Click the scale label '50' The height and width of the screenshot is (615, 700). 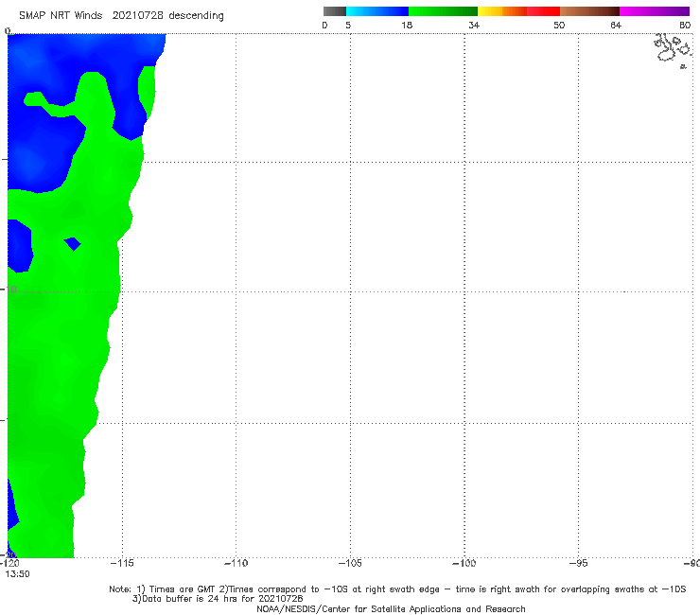click(x=559, y=26)
